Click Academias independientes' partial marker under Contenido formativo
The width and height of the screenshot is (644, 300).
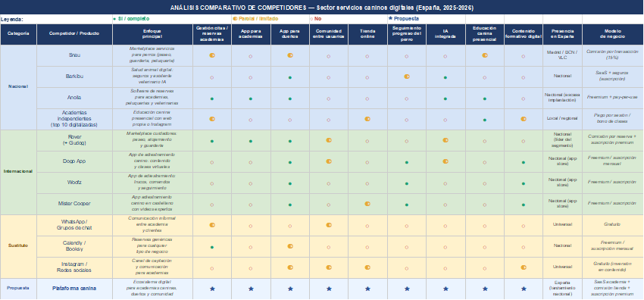[x=524, y=119]
